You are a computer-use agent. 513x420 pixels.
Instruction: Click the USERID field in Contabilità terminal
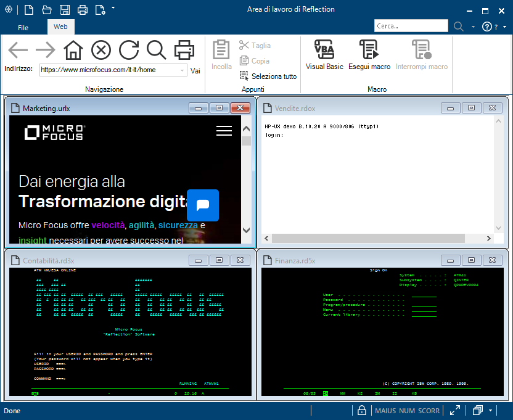pos(50,364)
